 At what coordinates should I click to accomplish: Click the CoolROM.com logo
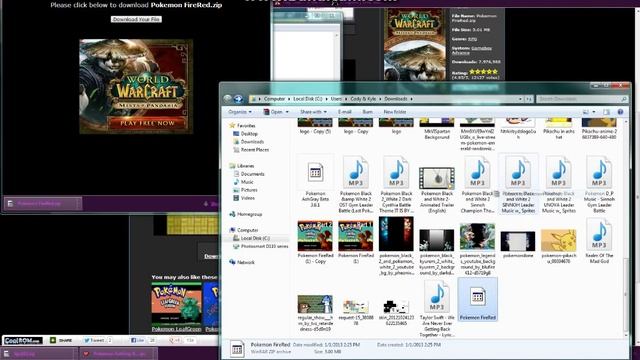[23, 340]
